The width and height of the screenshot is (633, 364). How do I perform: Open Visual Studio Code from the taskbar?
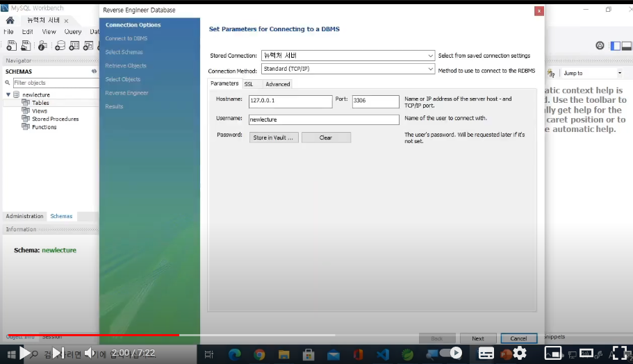point(383,354)
